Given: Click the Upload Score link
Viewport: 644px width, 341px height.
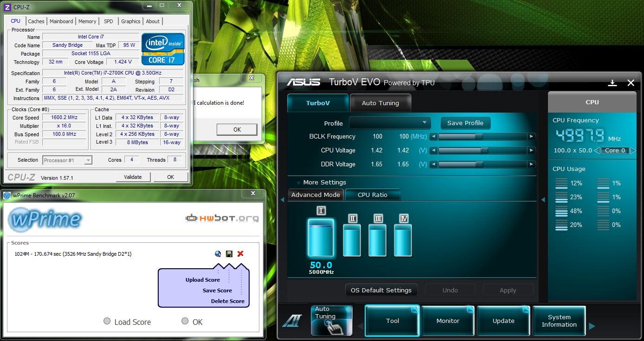Looking at the screenshot, I should [x=203, y=280].
